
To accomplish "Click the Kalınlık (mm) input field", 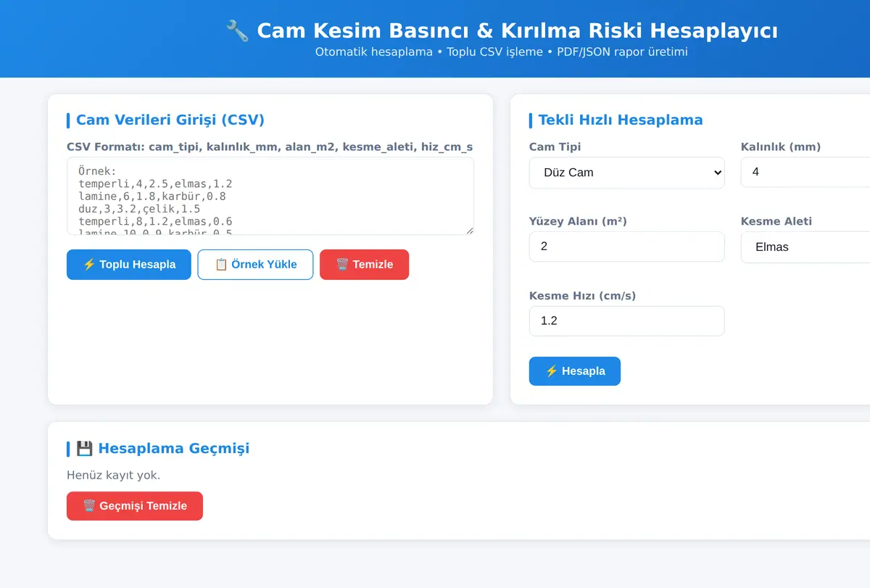I will point(805,173).
